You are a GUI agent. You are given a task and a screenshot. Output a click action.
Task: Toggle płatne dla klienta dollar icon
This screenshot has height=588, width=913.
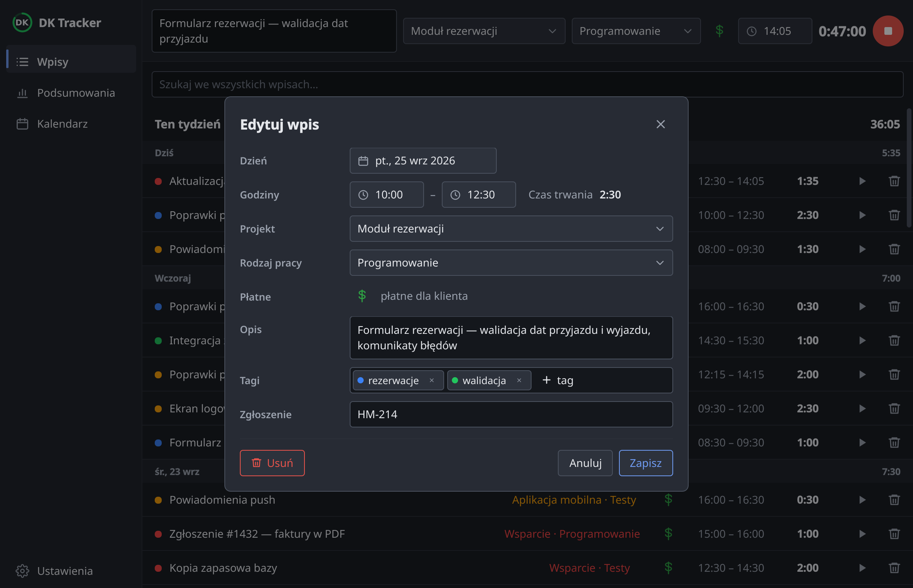[362, 296]
